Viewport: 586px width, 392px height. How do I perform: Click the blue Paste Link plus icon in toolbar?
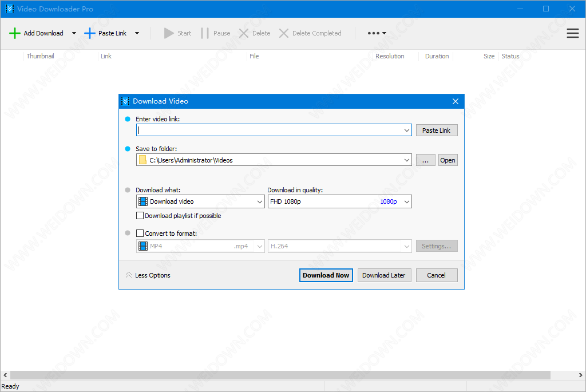(90, 33)
